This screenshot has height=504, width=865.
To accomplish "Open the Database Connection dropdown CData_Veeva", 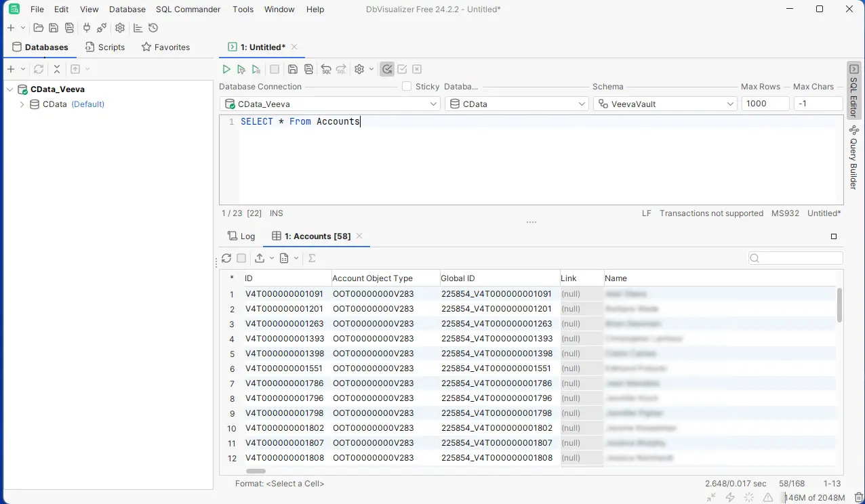I will [x=330, y=104].
